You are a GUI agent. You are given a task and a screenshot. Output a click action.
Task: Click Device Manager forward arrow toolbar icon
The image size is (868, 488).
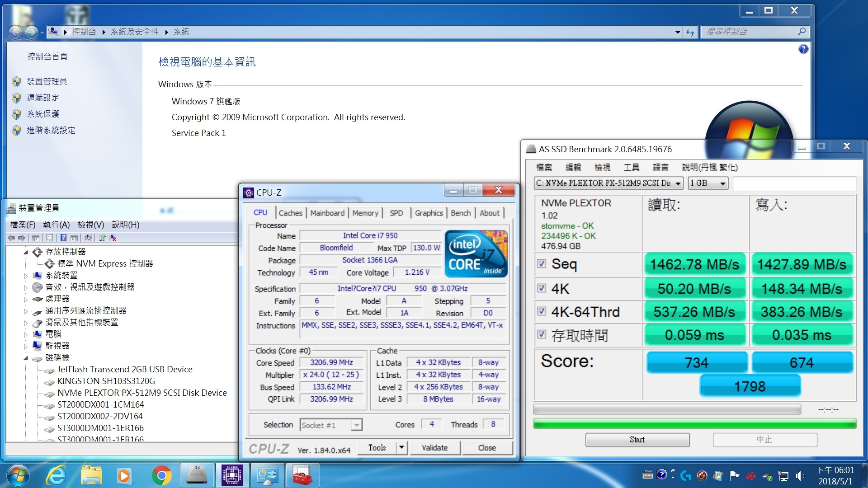click(21, 238)
